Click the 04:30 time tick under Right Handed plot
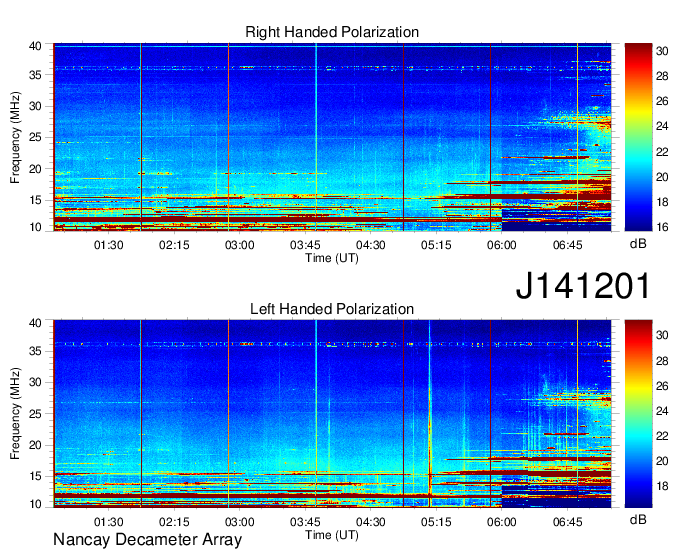This screenshot has height=552, width=680. [x=370, y=245]
